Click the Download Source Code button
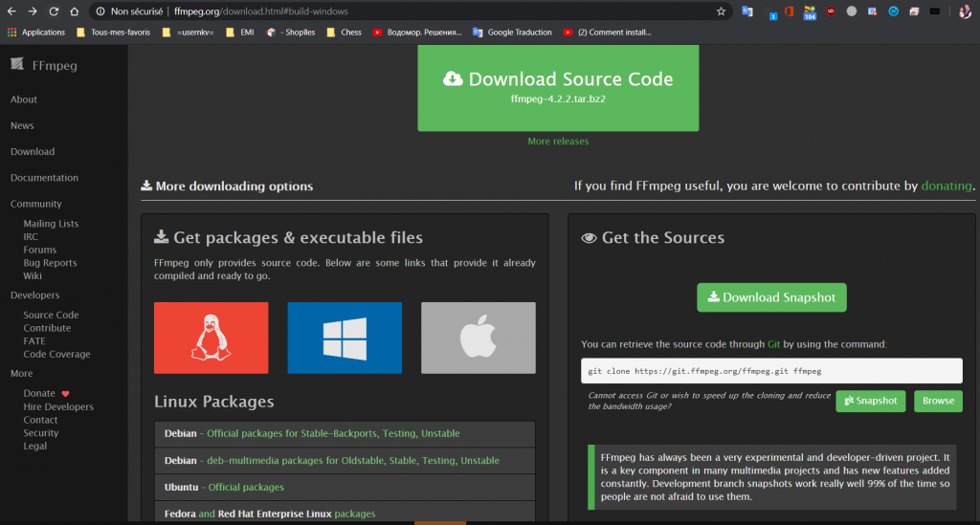Screen dimensions: 980x525 click(x=558, y=87)
